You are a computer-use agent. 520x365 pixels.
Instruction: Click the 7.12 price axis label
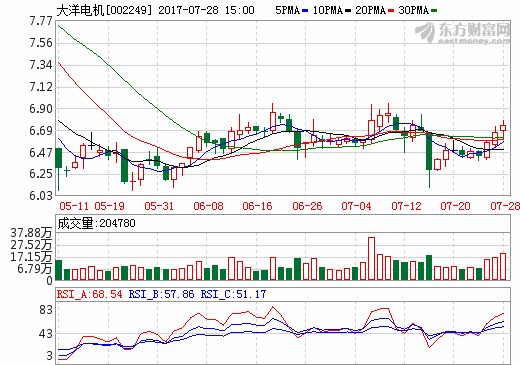(41, 87)
